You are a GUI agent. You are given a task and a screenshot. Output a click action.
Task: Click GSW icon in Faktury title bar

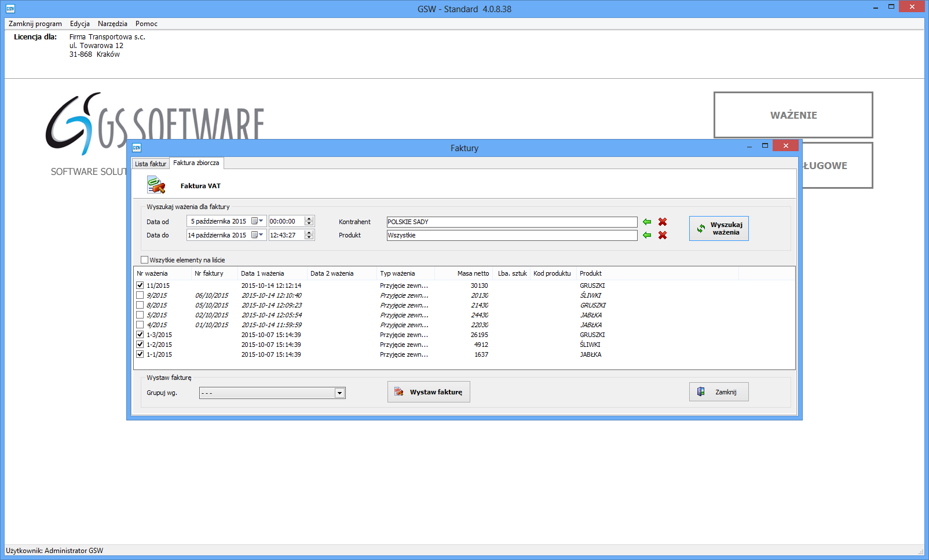click(137, 148)
